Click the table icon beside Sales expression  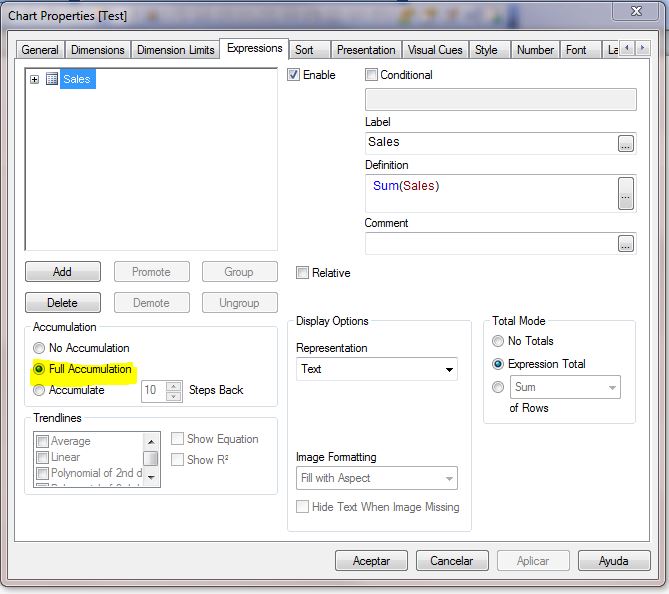pos(52,79)
